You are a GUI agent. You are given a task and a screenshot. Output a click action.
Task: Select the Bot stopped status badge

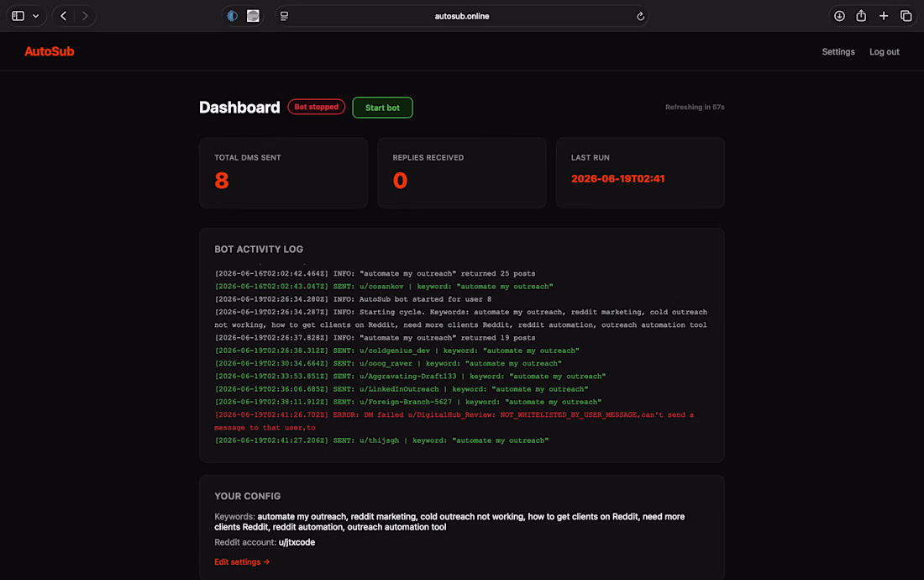tap(317, 107)
